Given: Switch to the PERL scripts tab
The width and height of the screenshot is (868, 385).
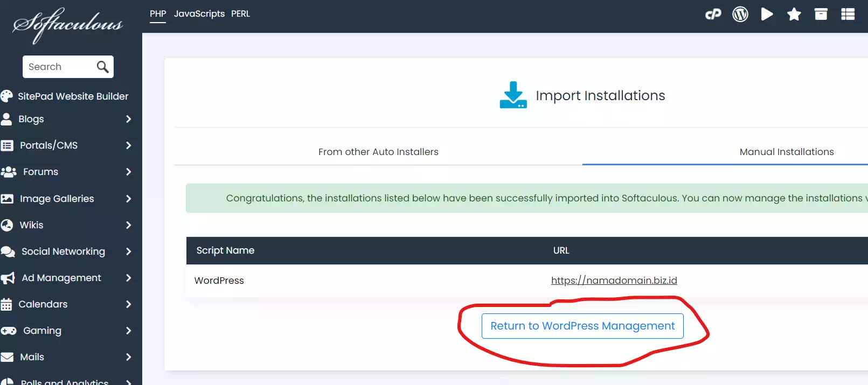Looking at the screenshot, I should coord(241,14).
